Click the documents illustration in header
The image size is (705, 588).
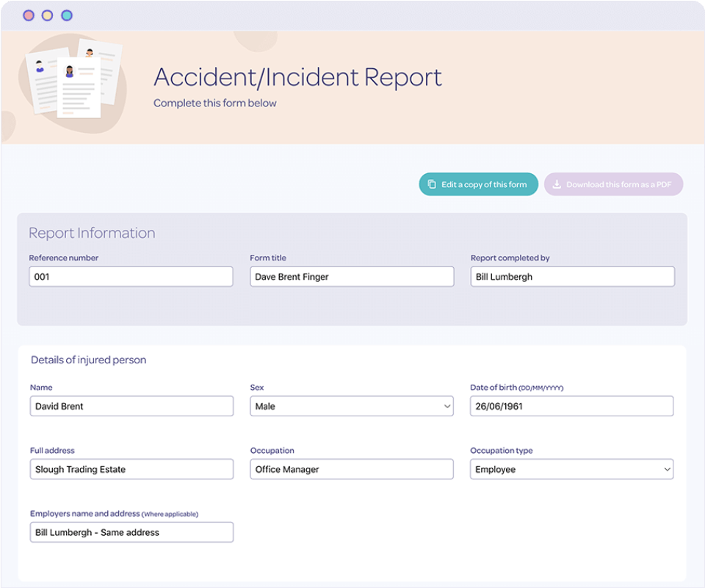coord(71,81)
